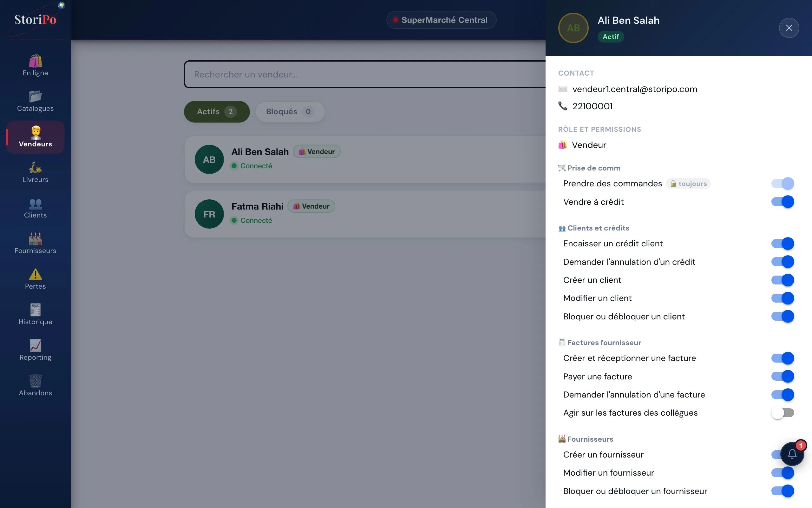Click the StoriPo logo

[x=35, y=19]
